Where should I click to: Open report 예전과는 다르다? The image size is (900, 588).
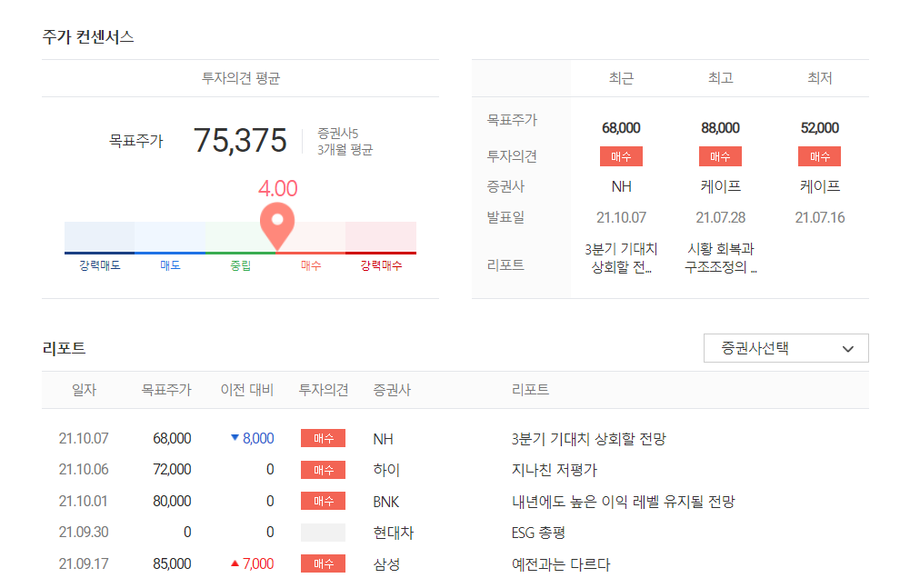560,563
